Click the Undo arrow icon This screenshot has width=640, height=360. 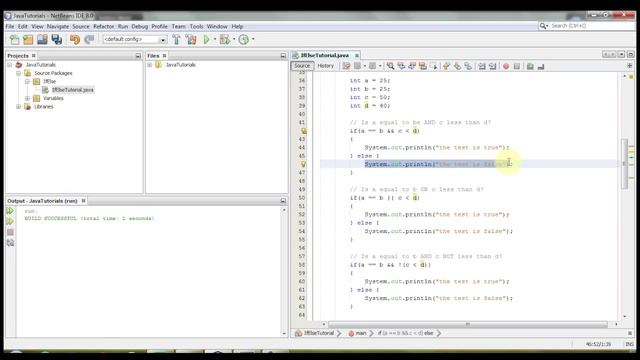pos(75,40)
